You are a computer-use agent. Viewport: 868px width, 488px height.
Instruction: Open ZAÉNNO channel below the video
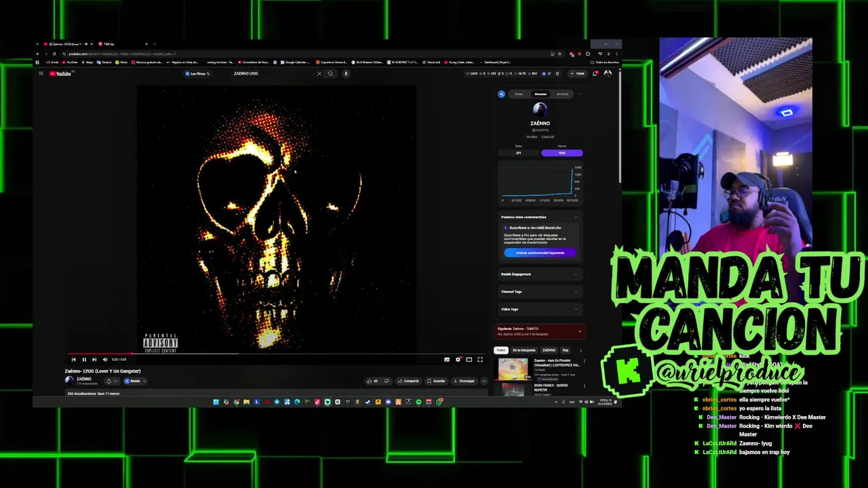point(83,379)
